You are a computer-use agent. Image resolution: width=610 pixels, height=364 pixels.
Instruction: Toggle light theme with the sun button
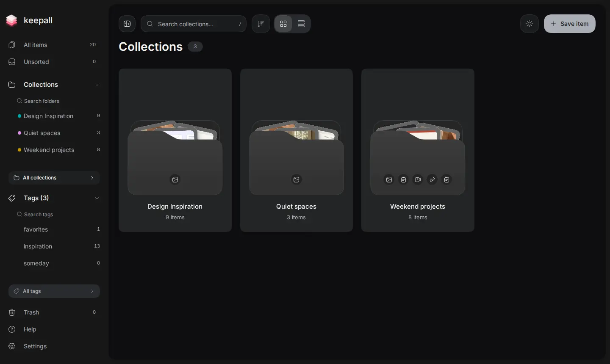[530, 24]
